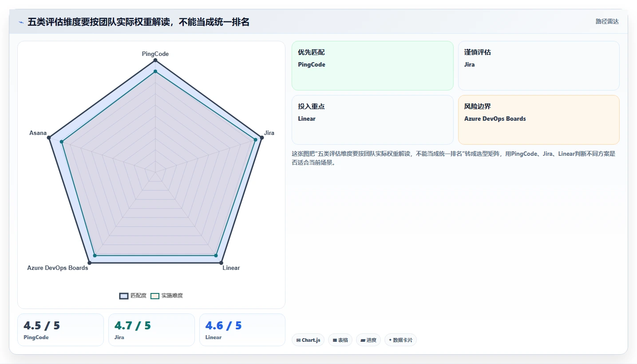
Task: Click the 4.5 / 5 PingCode score card
Action: point(60,330)
